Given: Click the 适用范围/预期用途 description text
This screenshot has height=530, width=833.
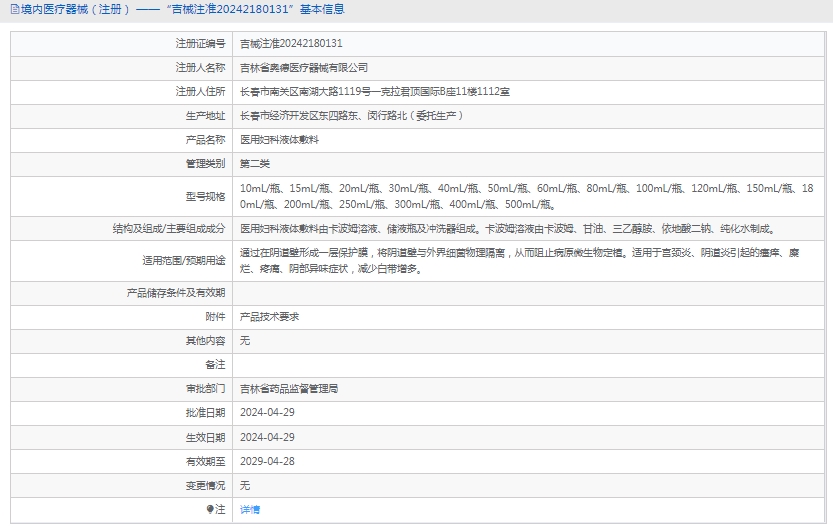Looking at the screenshot, I should (520, 260).
